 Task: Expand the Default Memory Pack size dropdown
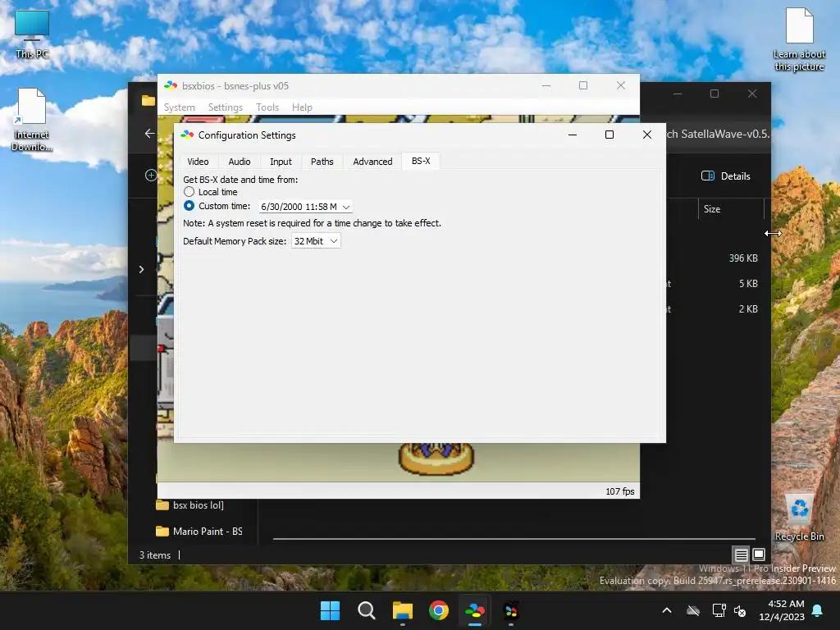[x=316, y=241]
